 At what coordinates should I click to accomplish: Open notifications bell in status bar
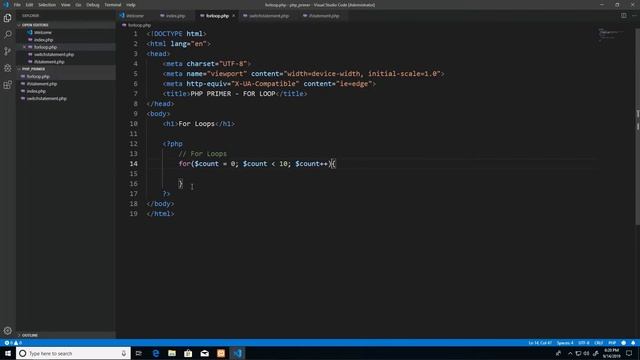(633, 343)
